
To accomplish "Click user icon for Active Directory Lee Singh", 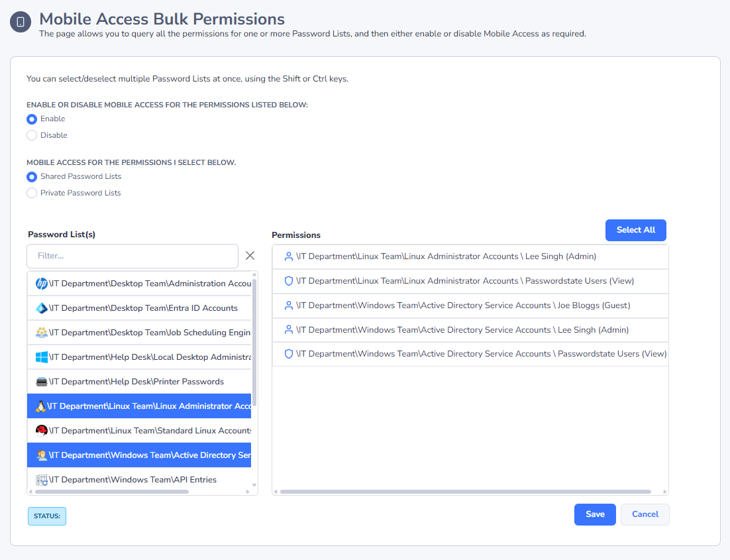I will tap(289, 329).
